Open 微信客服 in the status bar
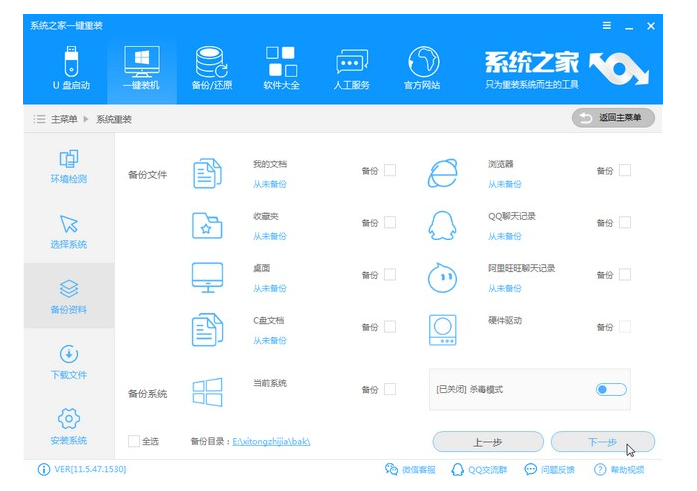The height and width of the screenshot is (491, 697). coord(413,469)
